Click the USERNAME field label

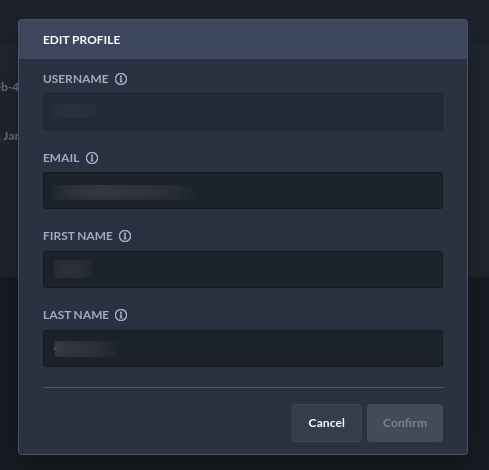click(x=76, y=79)
